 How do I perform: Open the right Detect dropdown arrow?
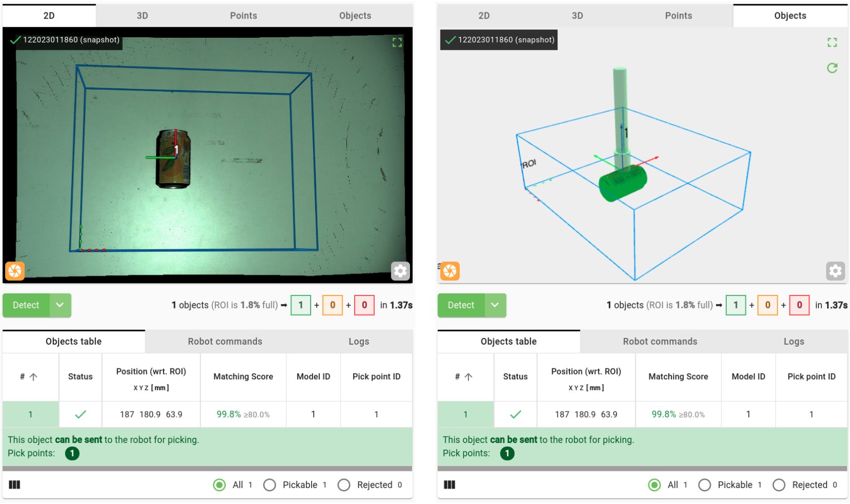pos(495,305)
